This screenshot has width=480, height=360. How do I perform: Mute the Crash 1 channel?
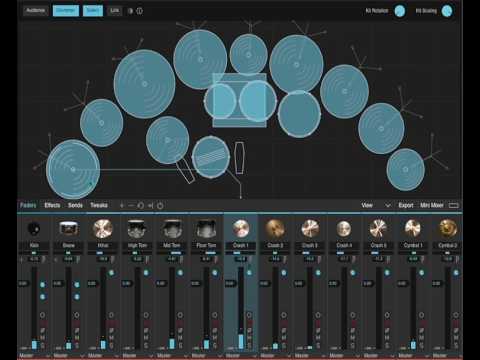249,338
